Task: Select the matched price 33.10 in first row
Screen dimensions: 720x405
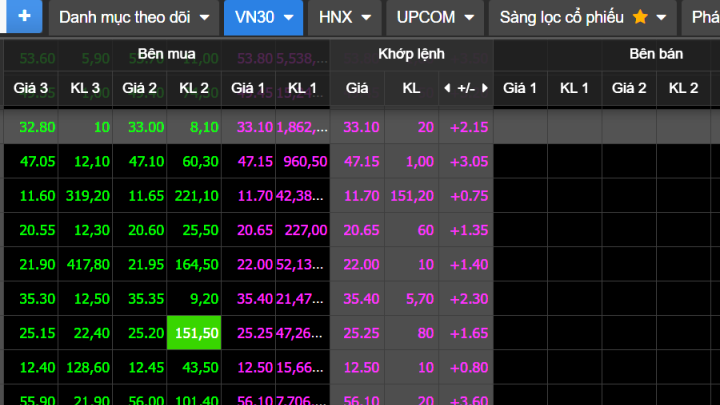Action: click(357, 127)
